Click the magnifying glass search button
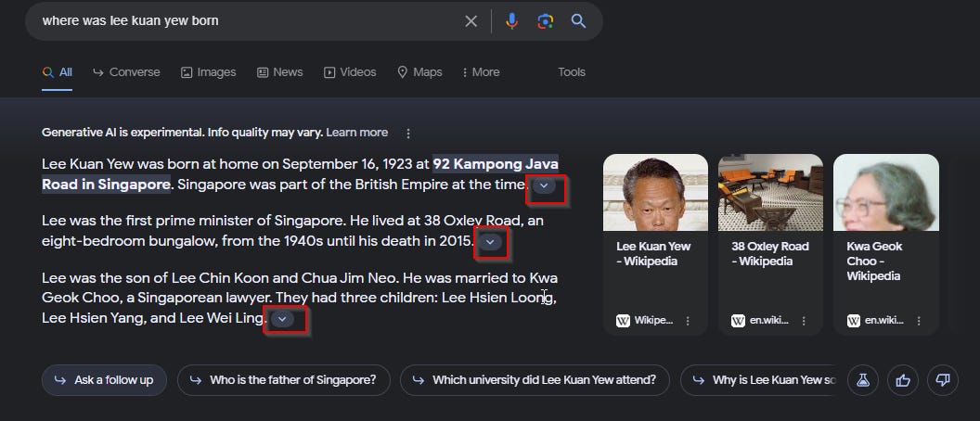Viewport: 980px width, 421px height. click(579, 21)
